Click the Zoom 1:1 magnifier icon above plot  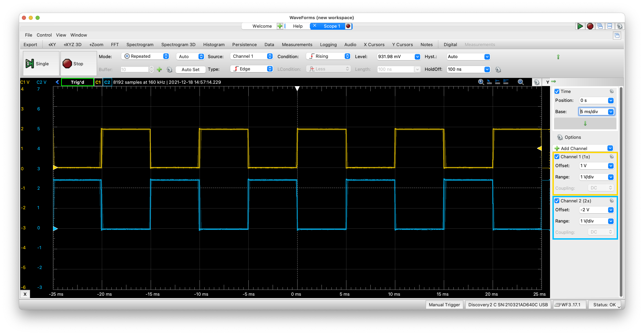pos(481,82)
